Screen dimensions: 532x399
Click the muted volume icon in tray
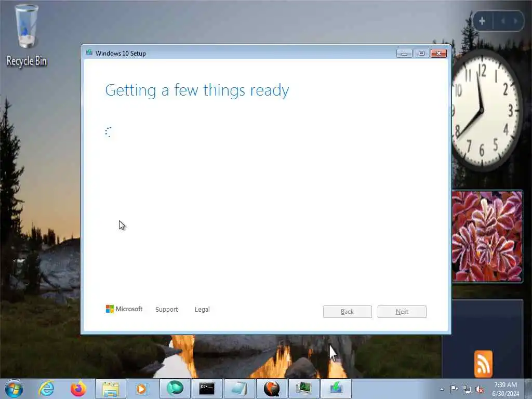480,389
